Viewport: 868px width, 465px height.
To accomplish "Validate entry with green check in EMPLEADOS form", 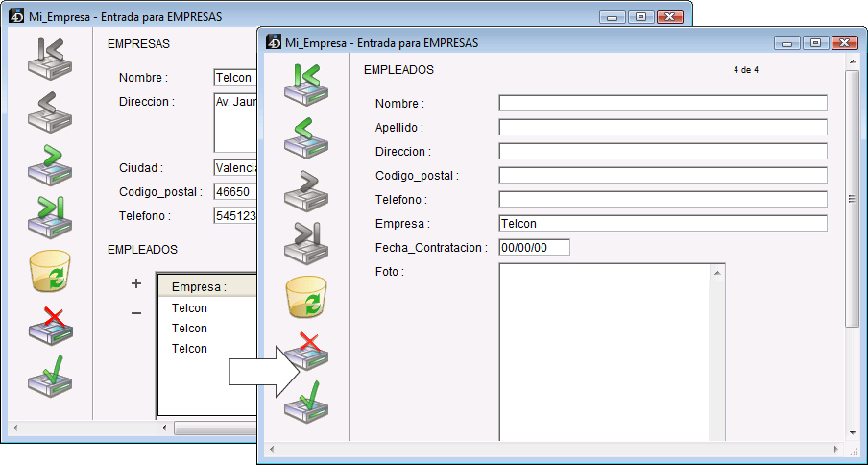I will click(306, 401).
